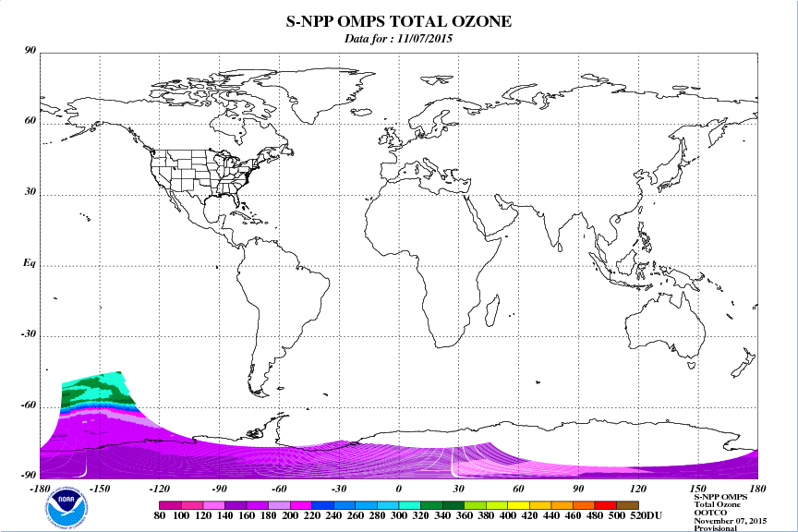The width and height of the screenshot is (798, 532).
Task: Click the '30' longitude axis label
Action: (458, 489)
